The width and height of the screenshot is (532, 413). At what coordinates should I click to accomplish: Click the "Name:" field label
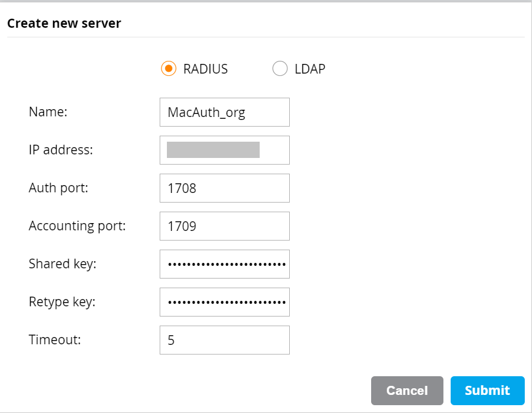coord(48,112)
